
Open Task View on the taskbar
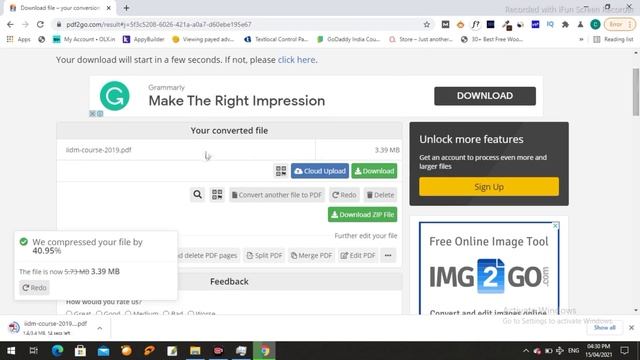(x=33, y=351)
